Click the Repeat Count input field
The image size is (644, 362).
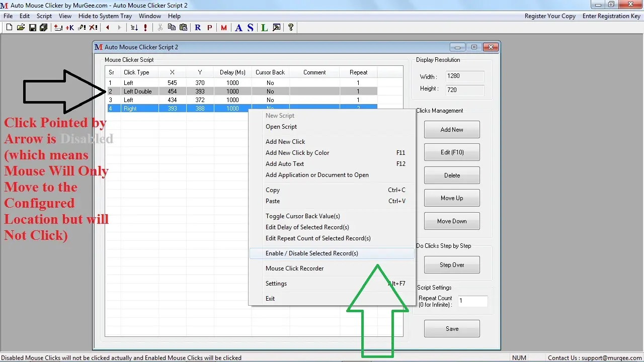coord(472,301)
